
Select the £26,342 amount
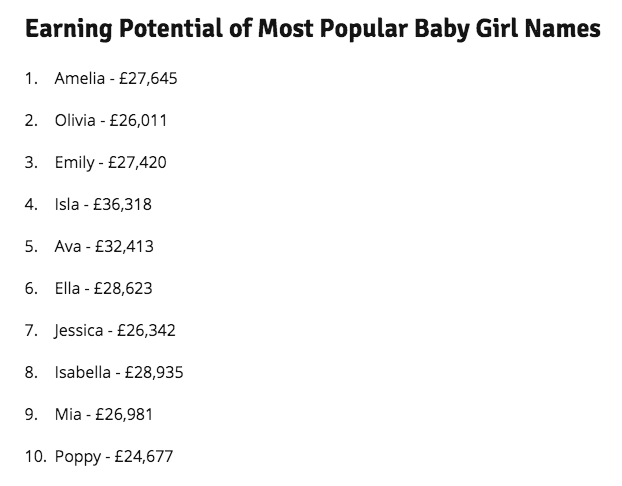[147, 330]
